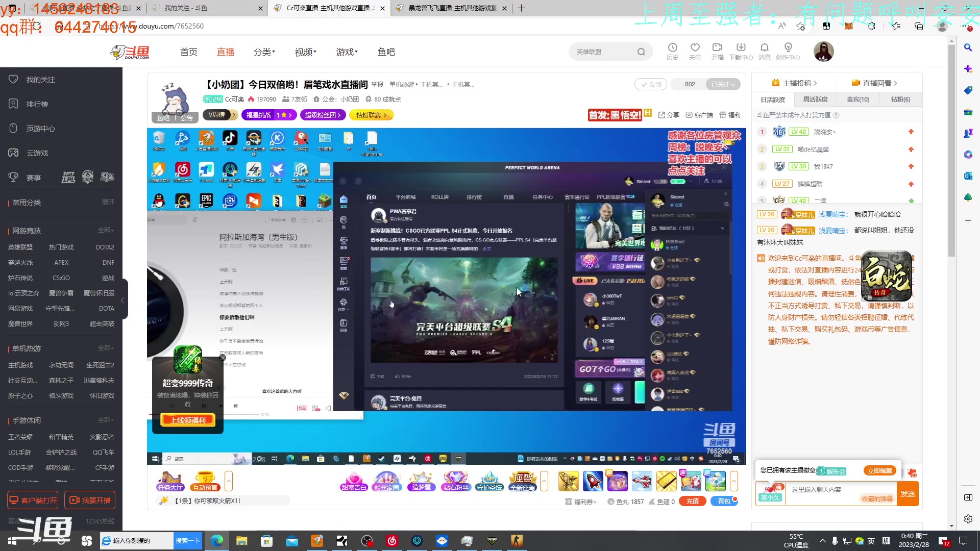Open the 钻石粉丝 diamond icon
The image size is (980, 551).
tap(455, 481)
